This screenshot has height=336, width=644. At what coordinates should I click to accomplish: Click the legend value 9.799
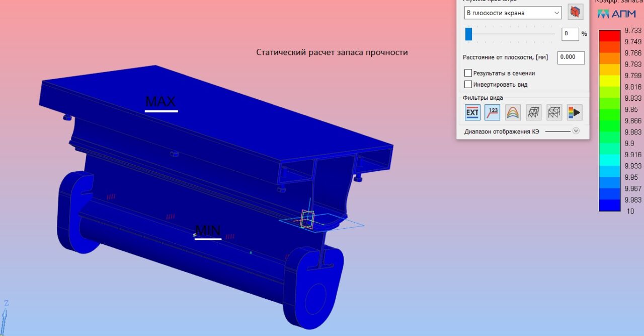point(633,76)
